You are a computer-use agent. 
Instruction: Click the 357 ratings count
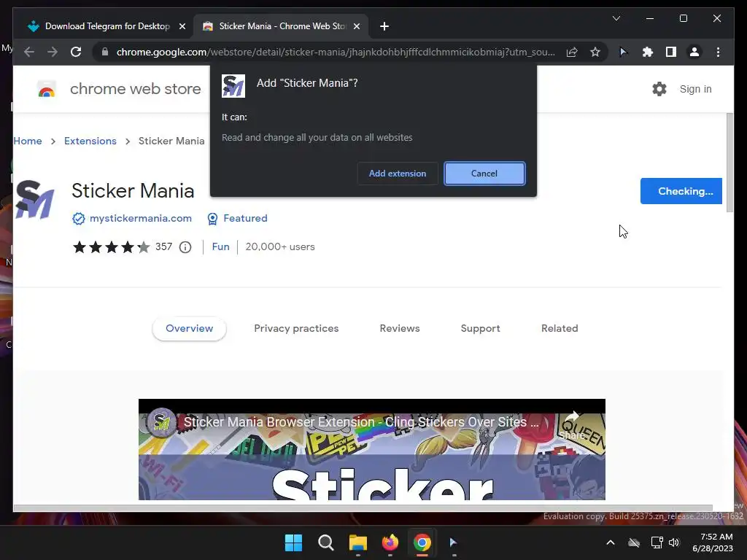[x=163, y=246]
